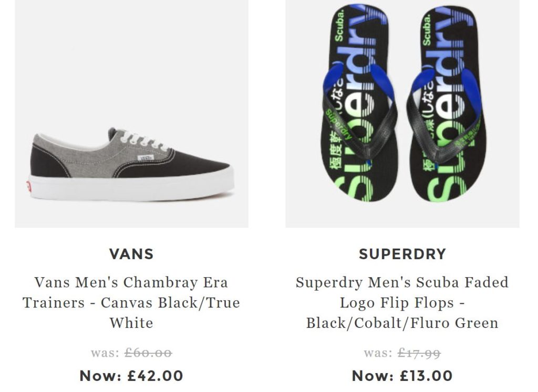The image size is (538, 392).
Task: Click the crossed-out £60.00 was price
Action: [148, 353]
